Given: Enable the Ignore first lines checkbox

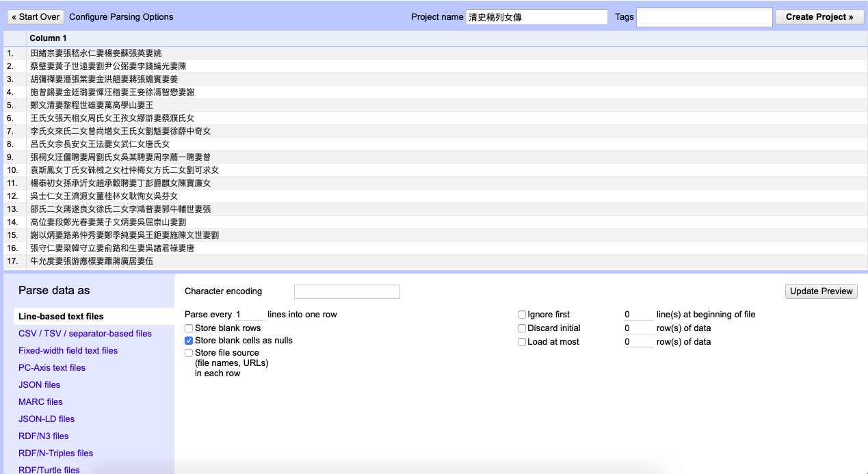Looking at the screenshot, I should tap(522, 315).
